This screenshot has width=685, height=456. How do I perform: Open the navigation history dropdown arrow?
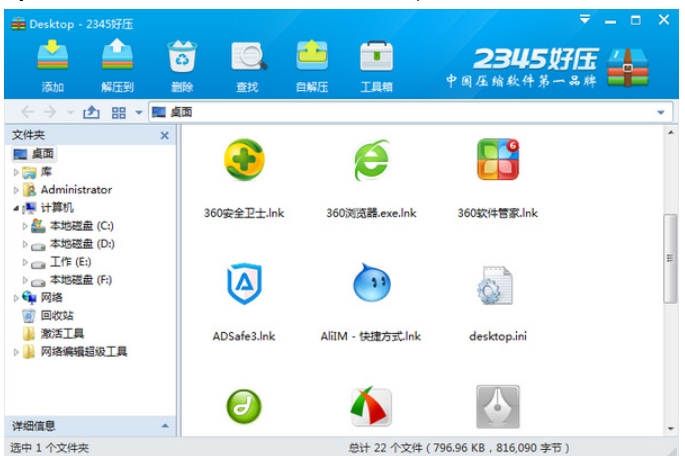(x=70, y=113)
